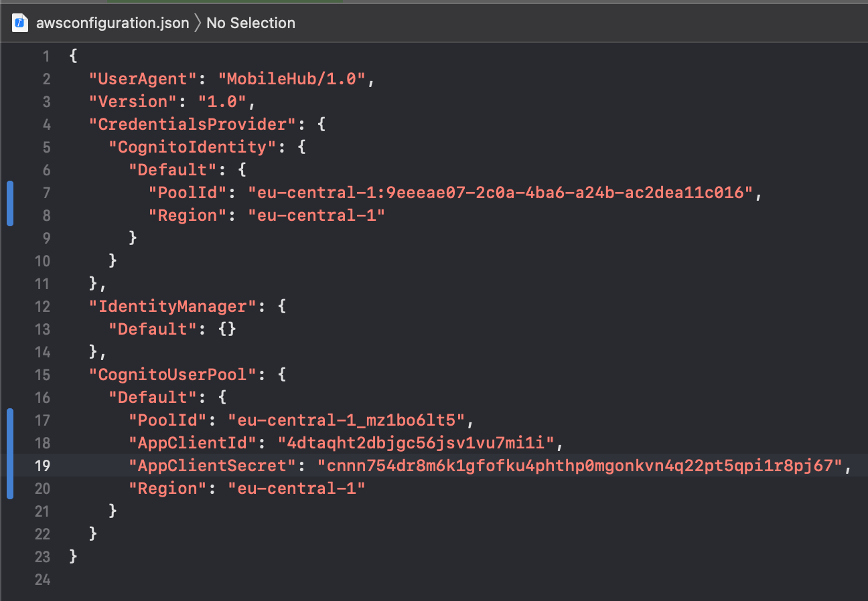Select line number 1 in the gutter

(46, 56)
